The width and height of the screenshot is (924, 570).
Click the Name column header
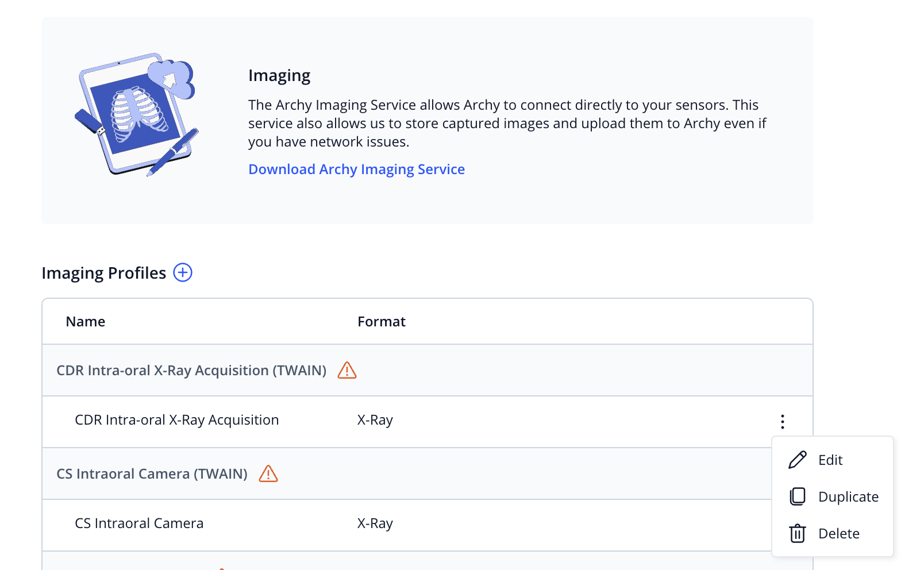tap(86, 322)
